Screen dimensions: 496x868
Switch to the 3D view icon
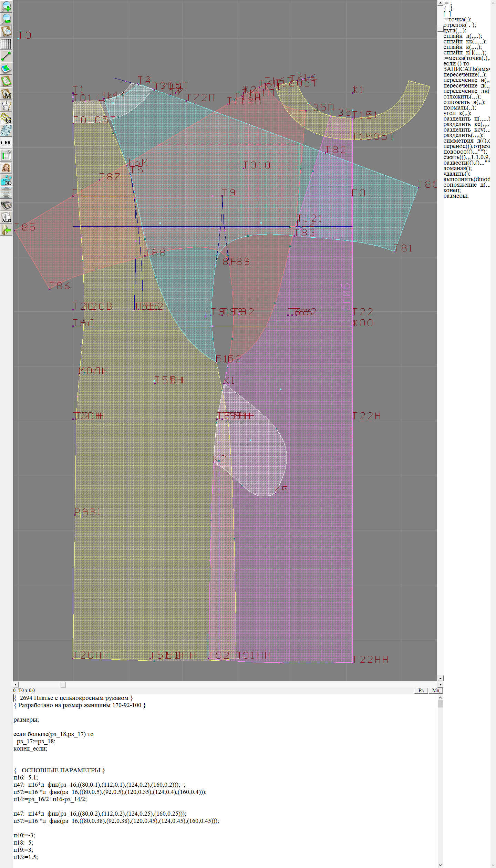6,180
